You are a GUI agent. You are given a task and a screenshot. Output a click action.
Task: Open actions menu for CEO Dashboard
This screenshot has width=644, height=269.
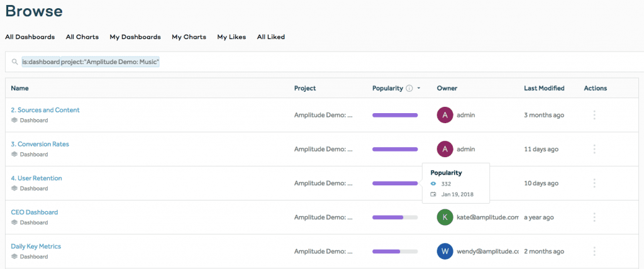(594, 217)
